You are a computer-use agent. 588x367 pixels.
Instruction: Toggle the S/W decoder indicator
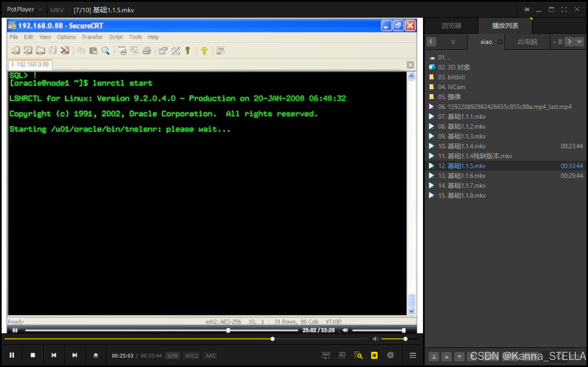pos(173,355)
